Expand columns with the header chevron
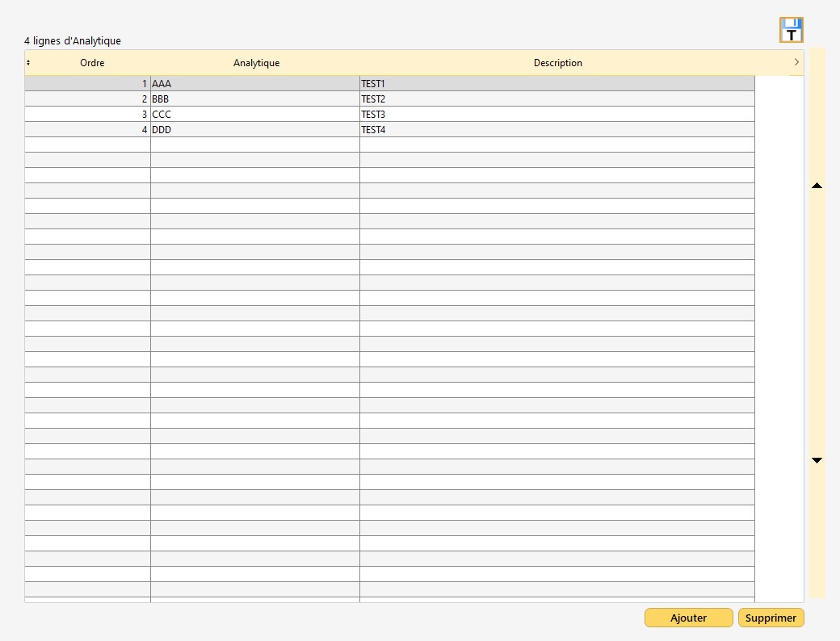840x641 pixels. [796, 62]
